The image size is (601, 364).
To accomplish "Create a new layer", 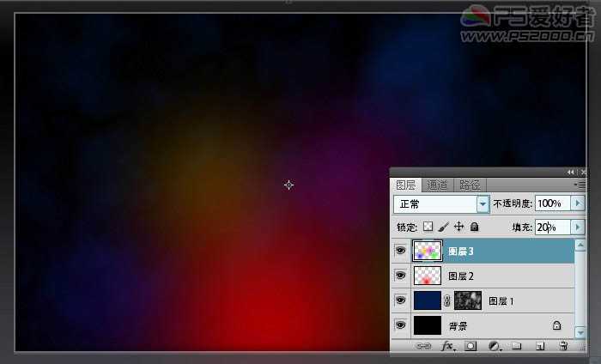I will pos(540,346).
